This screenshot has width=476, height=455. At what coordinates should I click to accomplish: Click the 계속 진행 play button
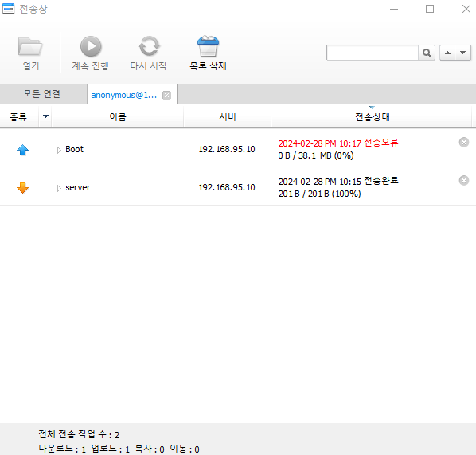point(91,46)
